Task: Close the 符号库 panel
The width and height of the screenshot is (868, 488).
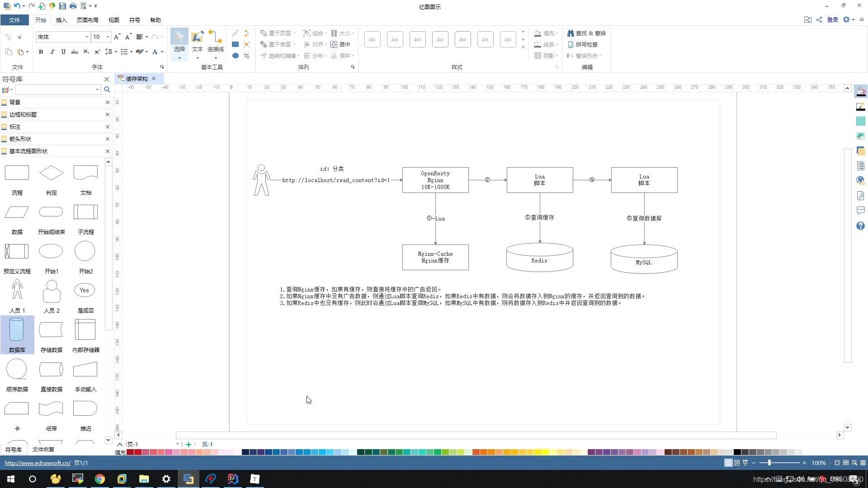Action: click(107, 79)
